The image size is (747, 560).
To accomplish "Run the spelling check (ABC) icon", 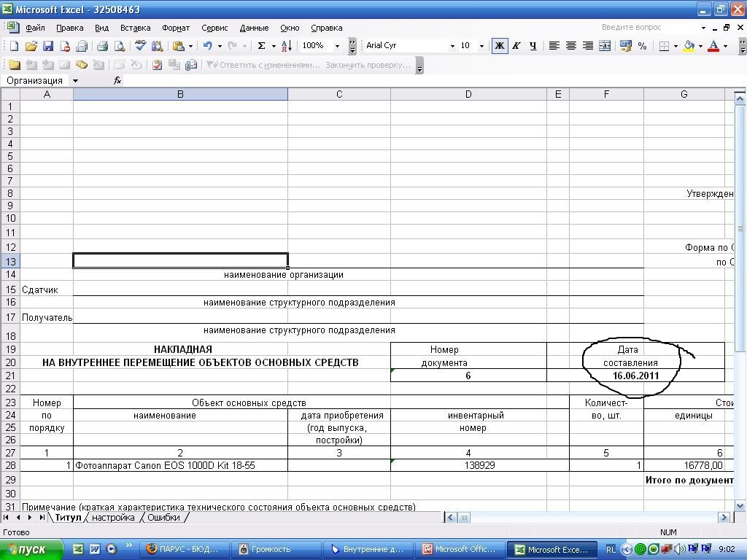I will click(x=140, y=46).
